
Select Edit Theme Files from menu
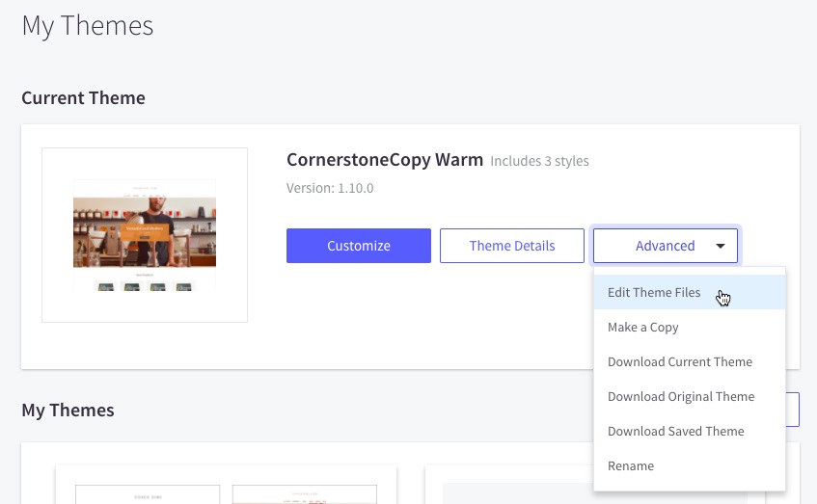point(653,293)
